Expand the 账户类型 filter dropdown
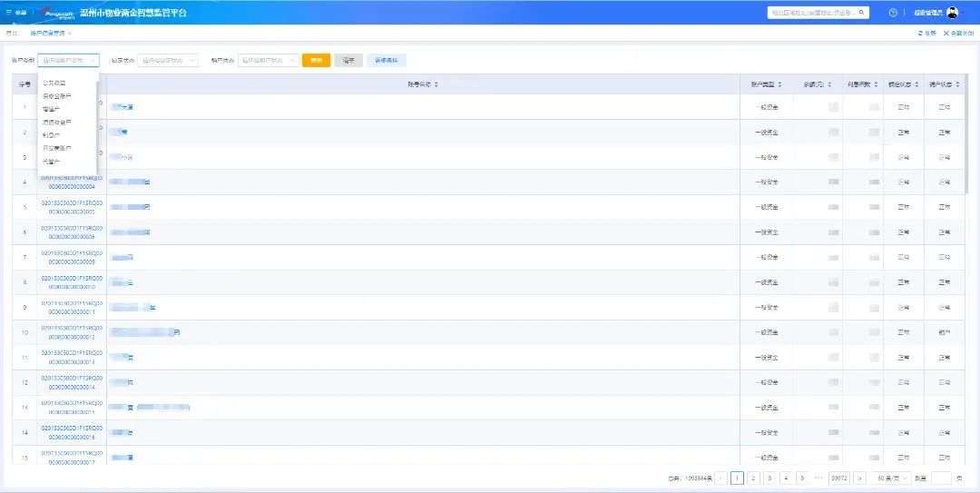The height and width of the screenshot is (493, 980). click(69, 61)
